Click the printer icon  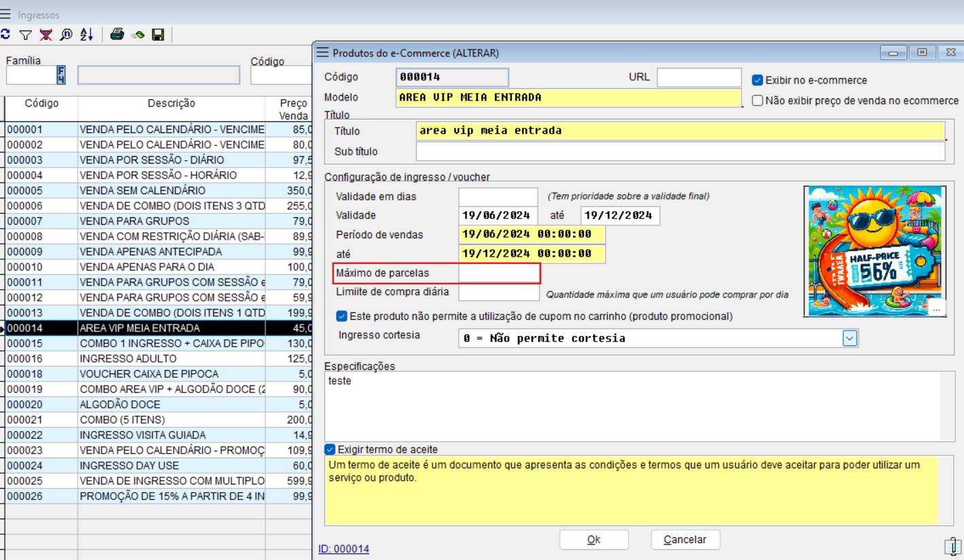point(117,35)
